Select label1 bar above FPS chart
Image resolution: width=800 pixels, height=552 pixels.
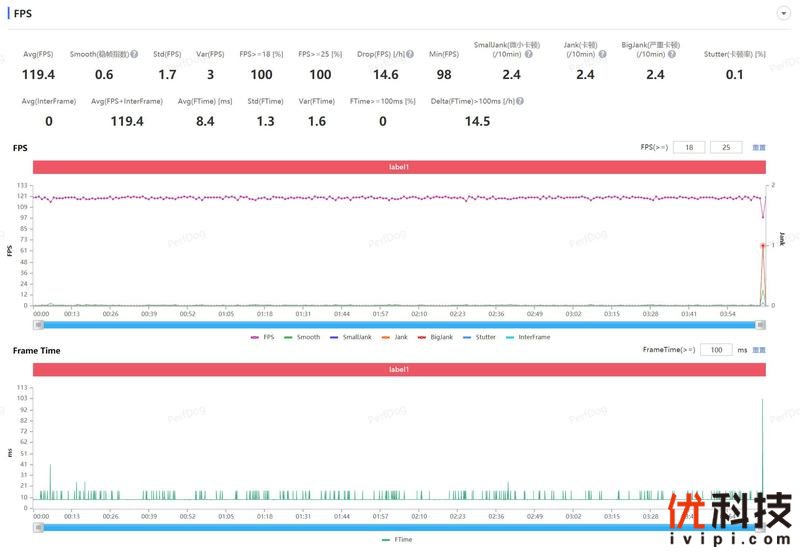pos(399,167)
